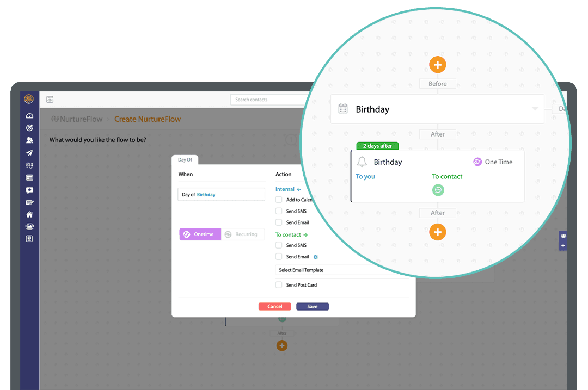Screen dimensions: 588x390
Task: Open the dashboard speedometer icon in sidebar
Action: 29,116
